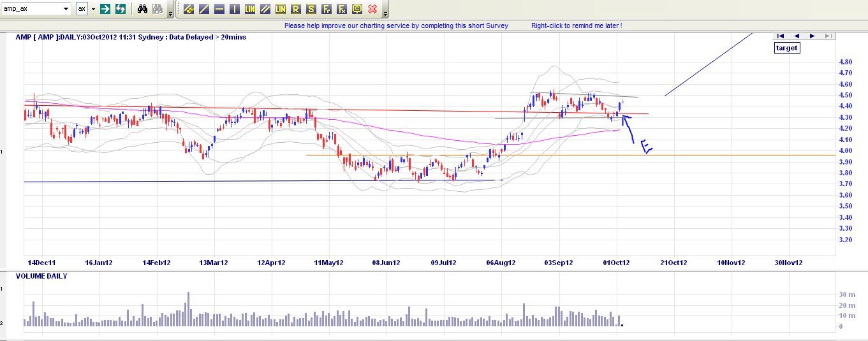Click the first LIN regression tool icon
Image resolution: width=868 pixels, height=341 pixels.
250,9
